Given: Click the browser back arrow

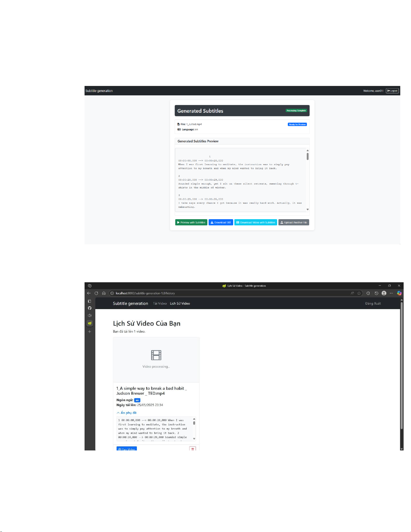Looking at the screenshot, I should [89, 293].
